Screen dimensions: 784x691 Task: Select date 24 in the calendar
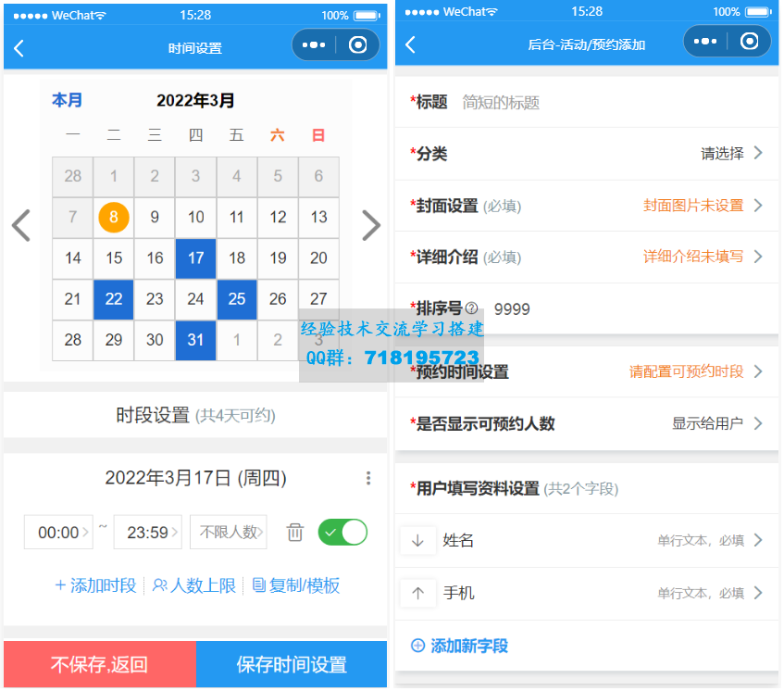[196, 300]
